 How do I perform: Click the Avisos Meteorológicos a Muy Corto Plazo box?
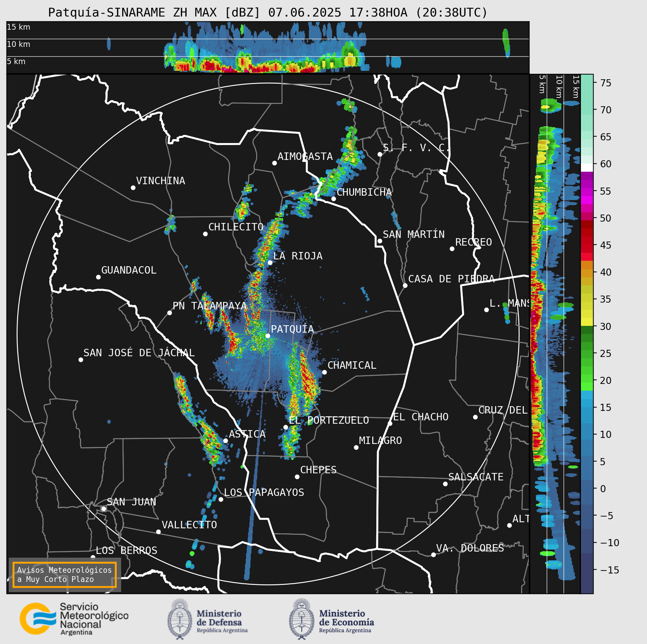coord(64,575)
